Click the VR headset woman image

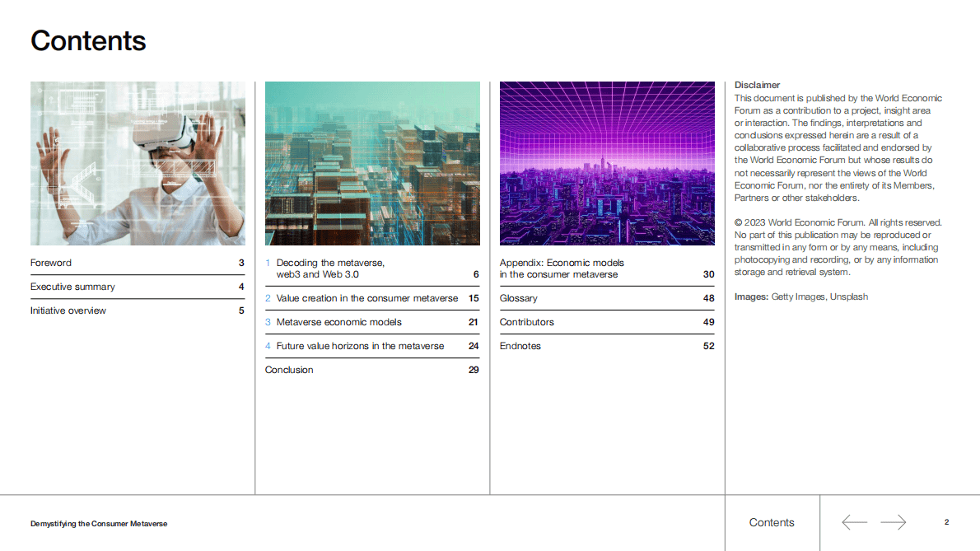138,163
